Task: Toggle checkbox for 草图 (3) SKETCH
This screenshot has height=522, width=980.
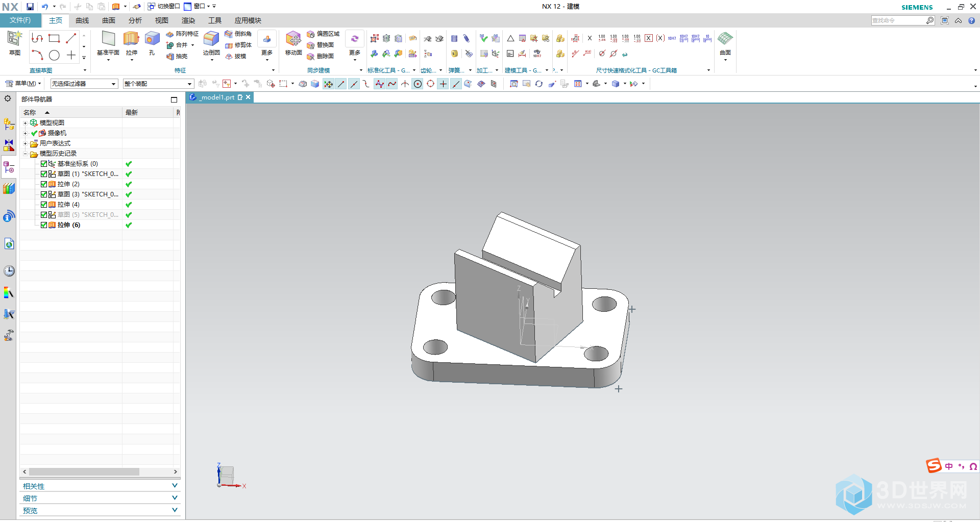Action: [44, 194]
